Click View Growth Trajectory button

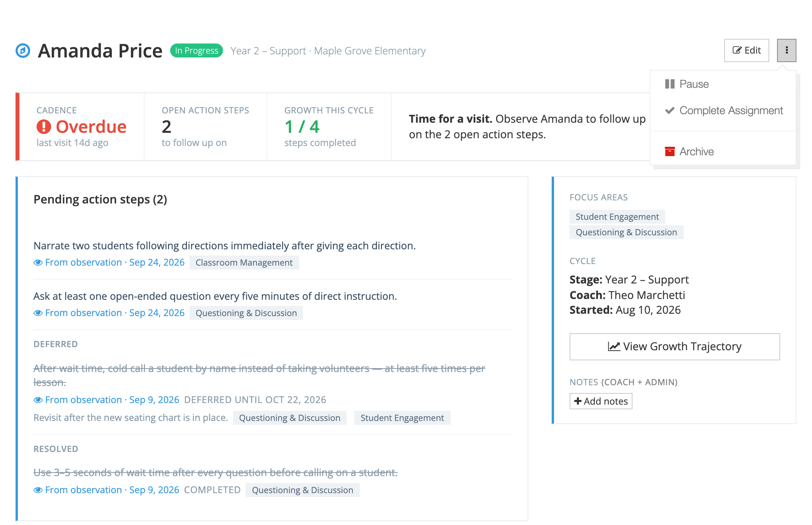(x=674, y=346)
